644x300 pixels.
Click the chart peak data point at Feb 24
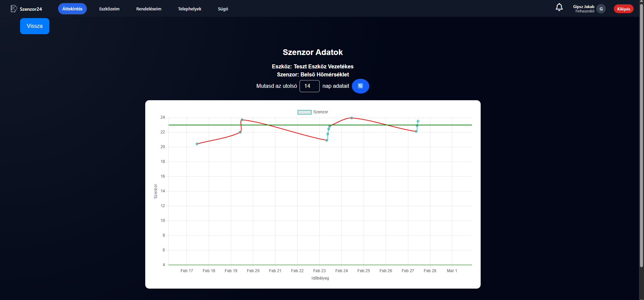coord(352,118)
